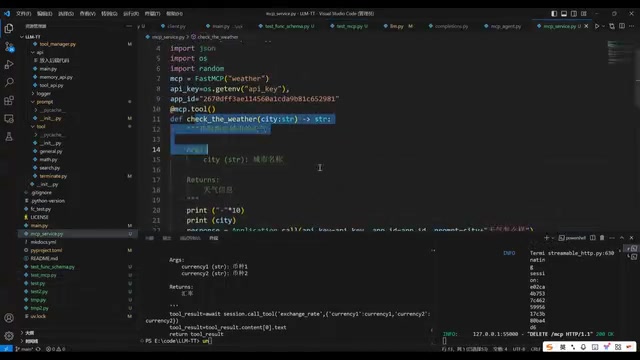Open the run button dropdown arrow
The height and width of the screenshot is (360, 640).
click(x=603, y=26)
